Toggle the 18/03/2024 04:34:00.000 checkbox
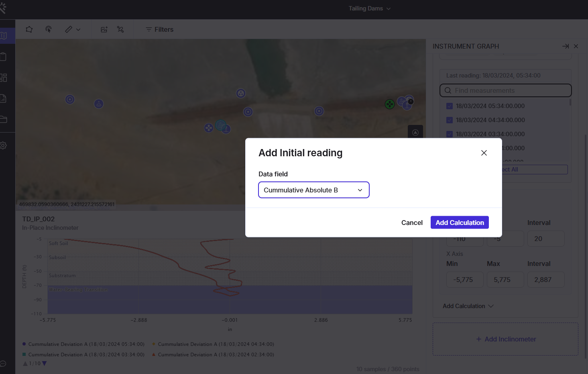The image size is (588, 374). click(450, 120)
